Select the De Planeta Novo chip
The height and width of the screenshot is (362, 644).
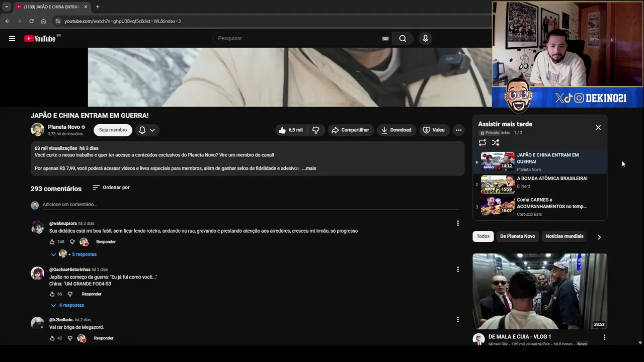pos(517,236)
